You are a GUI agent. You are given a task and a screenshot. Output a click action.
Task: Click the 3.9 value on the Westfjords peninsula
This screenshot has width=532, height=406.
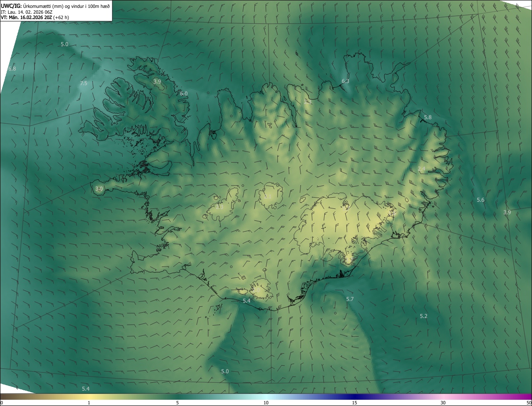[x=157, y=82]
